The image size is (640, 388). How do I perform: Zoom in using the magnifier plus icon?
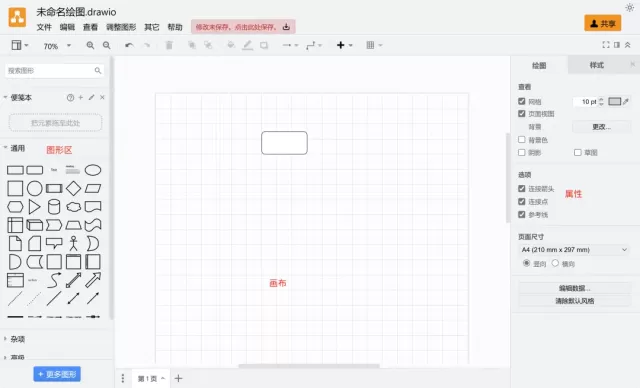[90, 45]
